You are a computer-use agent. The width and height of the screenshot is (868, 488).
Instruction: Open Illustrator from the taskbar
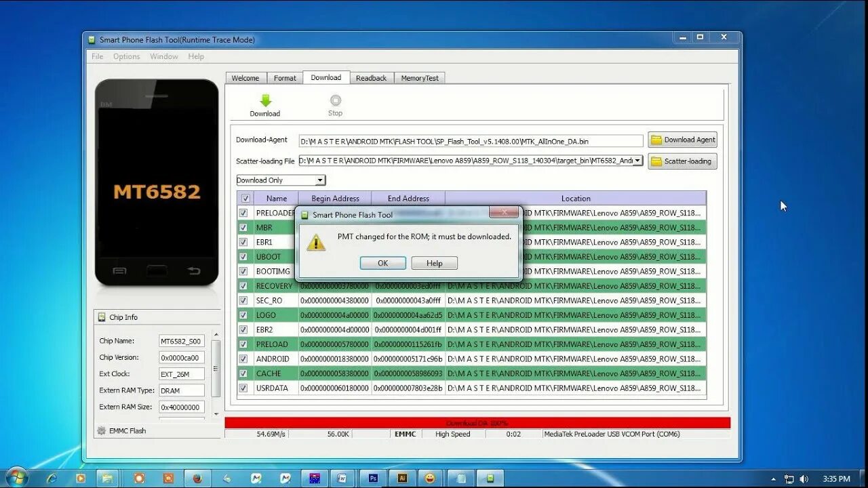401,478
